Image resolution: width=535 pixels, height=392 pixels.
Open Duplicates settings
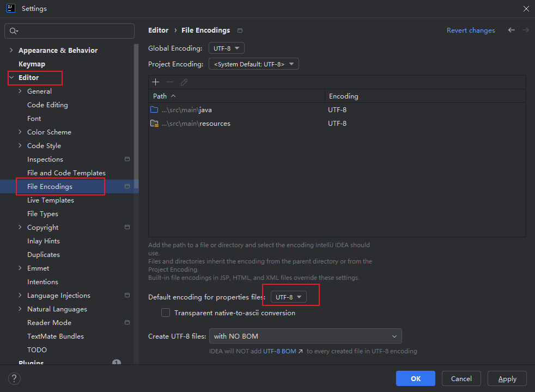point(44,255)
